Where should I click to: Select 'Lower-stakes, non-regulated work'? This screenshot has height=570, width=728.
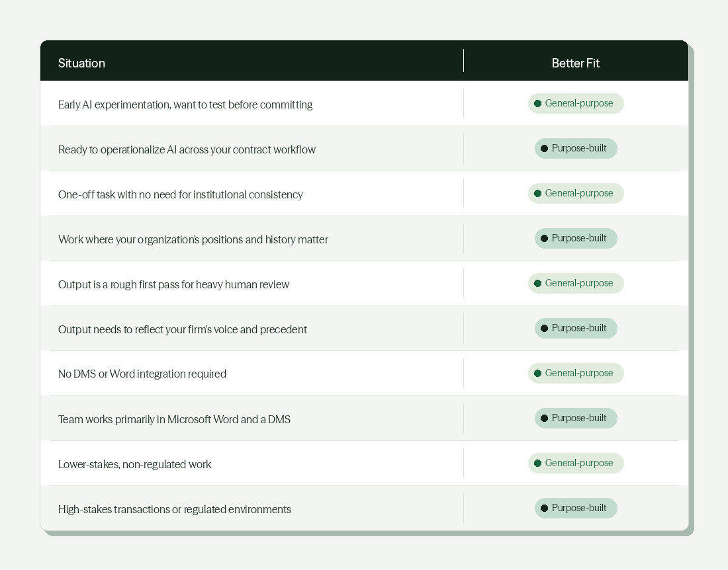coord(134,465)
